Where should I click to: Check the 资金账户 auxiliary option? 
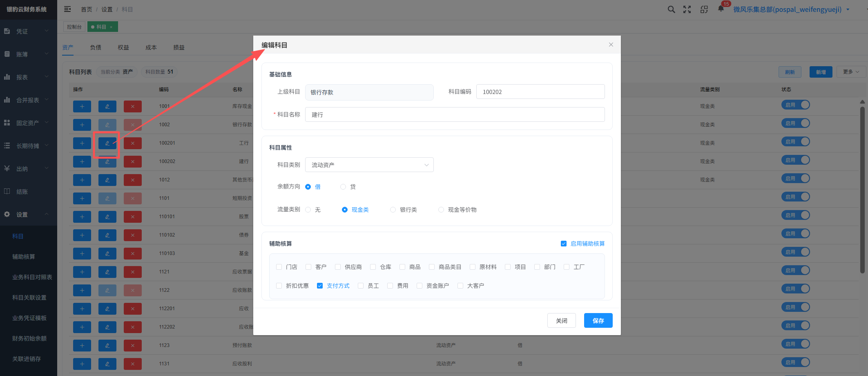click(419, 286)
